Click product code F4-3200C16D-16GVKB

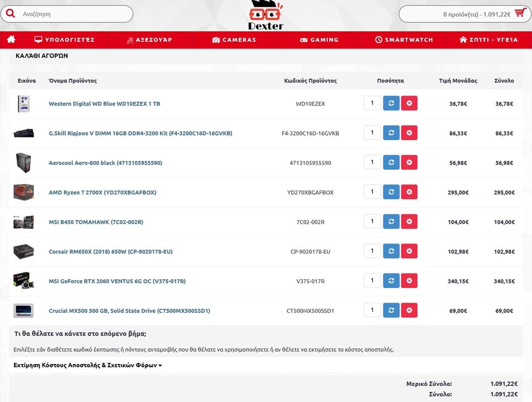coord(310,133)
